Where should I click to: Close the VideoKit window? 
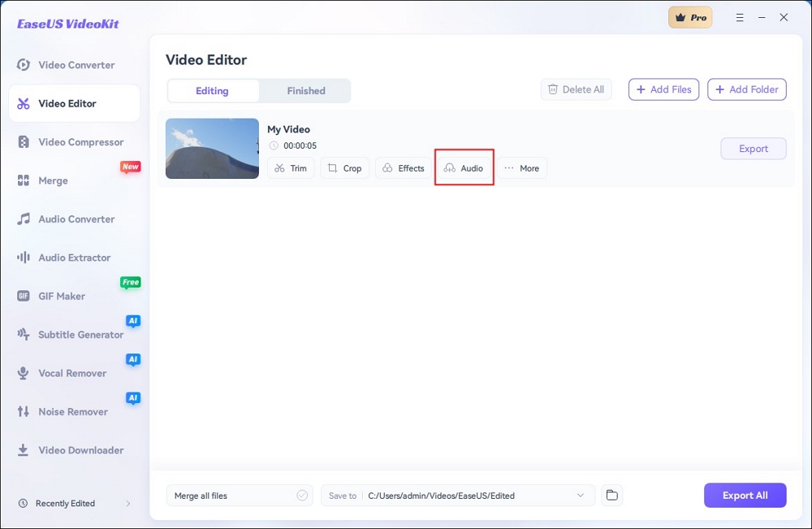click(x=784, y=18)
